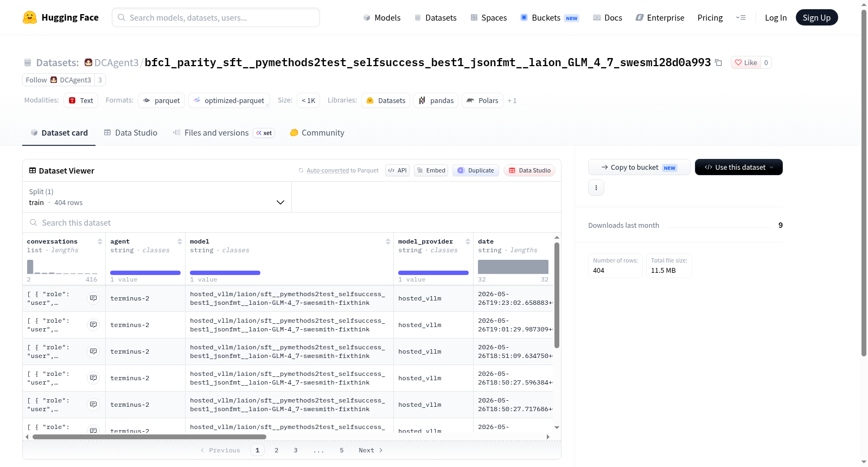Click the Dataset Viewer table icon
The height and width of the screenshot is (467, 868).
click(x=33, y=170)
